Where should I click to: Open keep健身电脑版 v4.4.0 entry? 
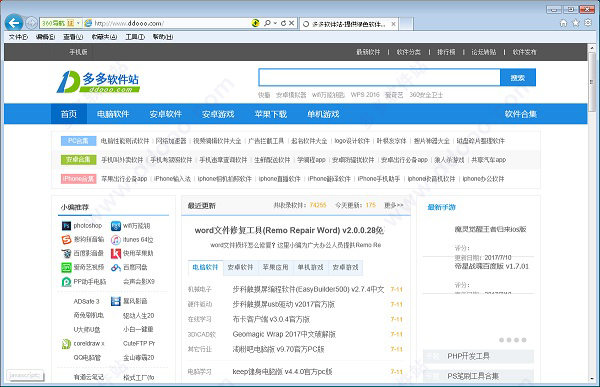[x=282, y=372]
